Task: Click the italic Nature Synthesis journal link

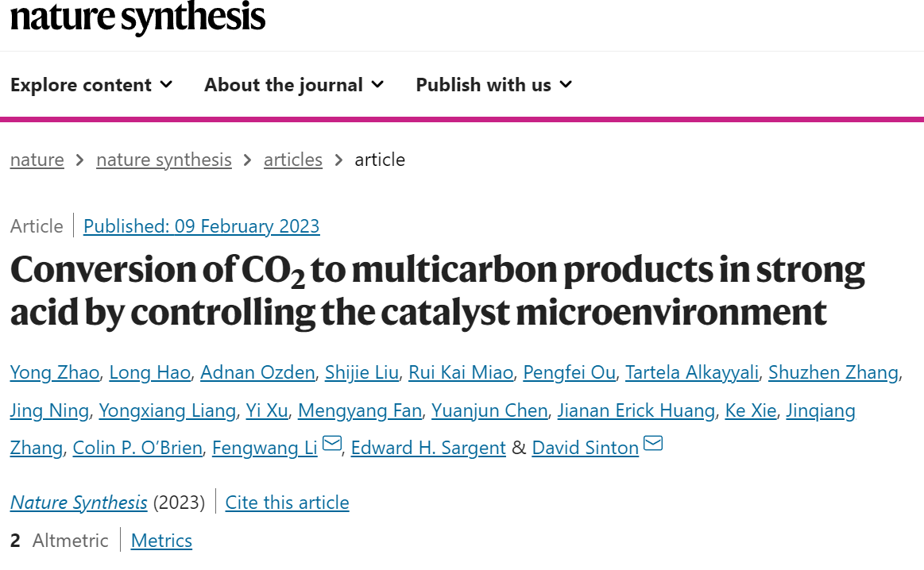Action: click(x=79, y=503)
